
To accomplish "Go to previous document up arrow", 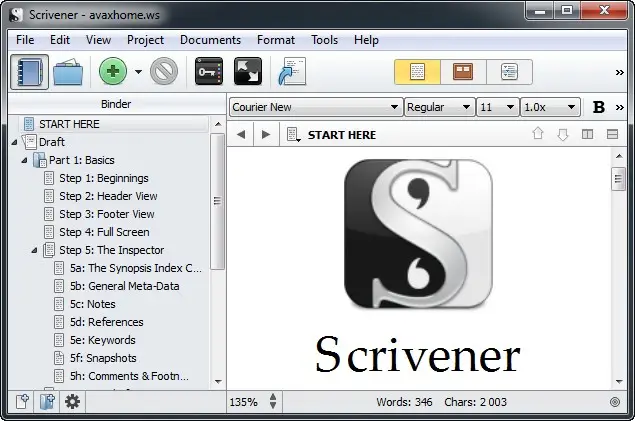I will (x=538, y=134).
